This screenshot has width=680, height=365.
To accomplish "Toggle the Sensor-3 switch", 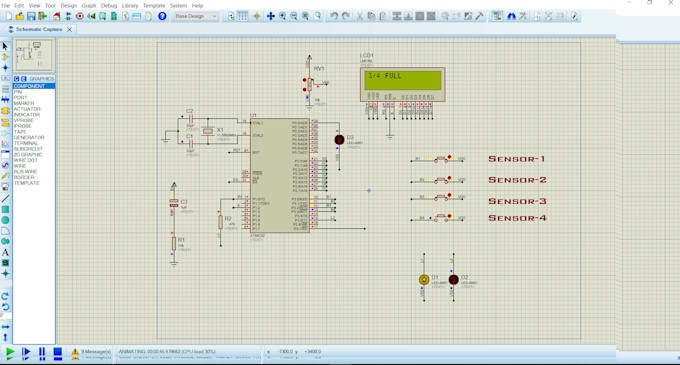I will pyautogui.click(x=441, y=197).
